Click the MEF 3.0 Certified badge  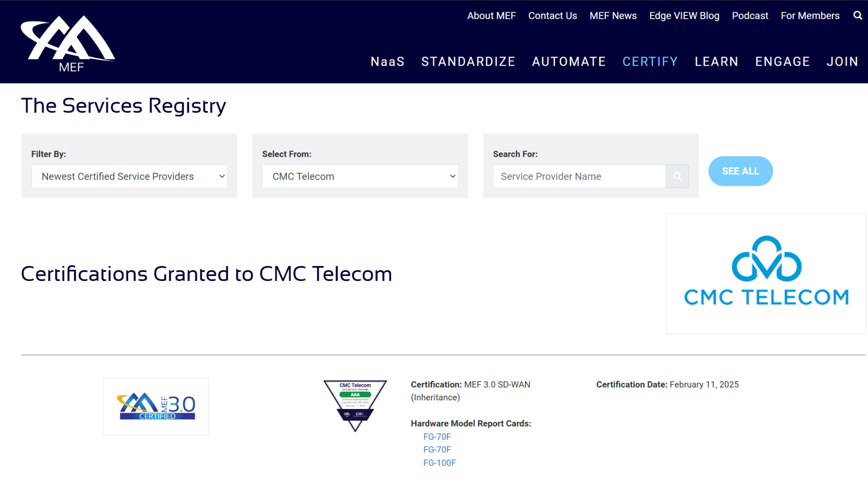click(x=156, y=406)
